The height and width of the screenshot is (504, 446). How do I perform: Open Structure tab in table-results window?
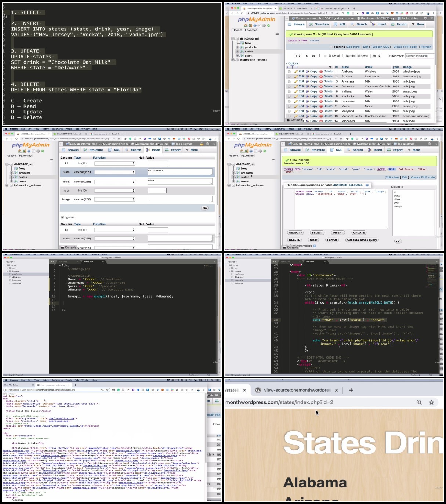click(x=319, y=24)
